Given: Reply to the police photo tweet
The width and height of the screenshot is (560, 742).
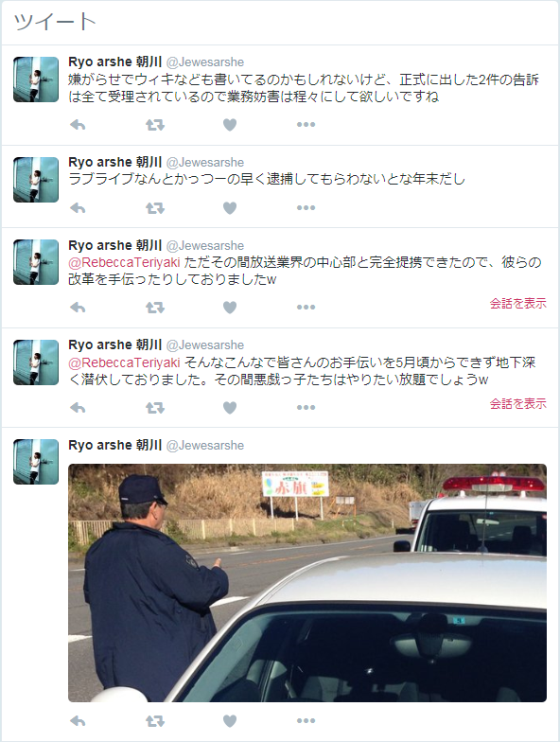Looking at the screenshot, I should [78, 721].
